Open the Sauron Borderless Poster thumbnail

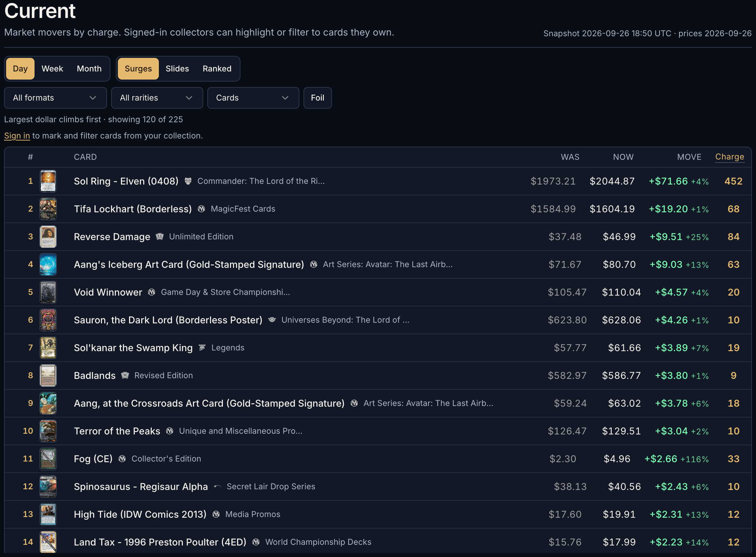[48, 320]
